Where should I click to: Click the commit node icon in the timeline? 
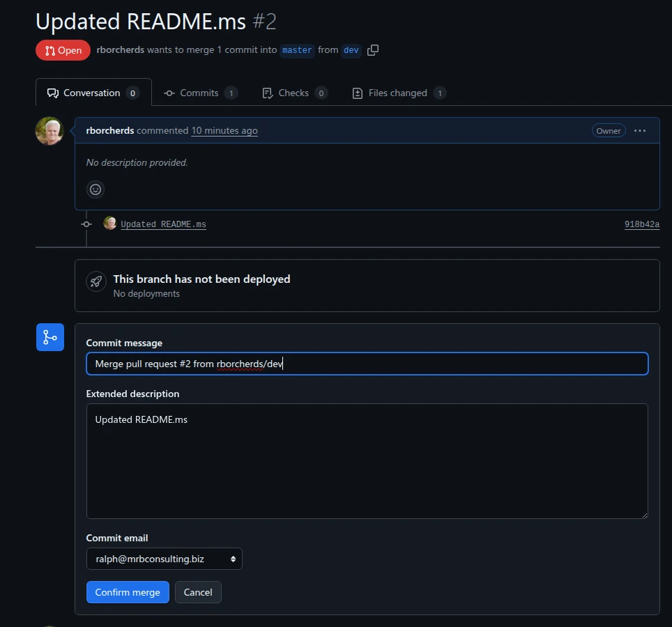point(86,224)
